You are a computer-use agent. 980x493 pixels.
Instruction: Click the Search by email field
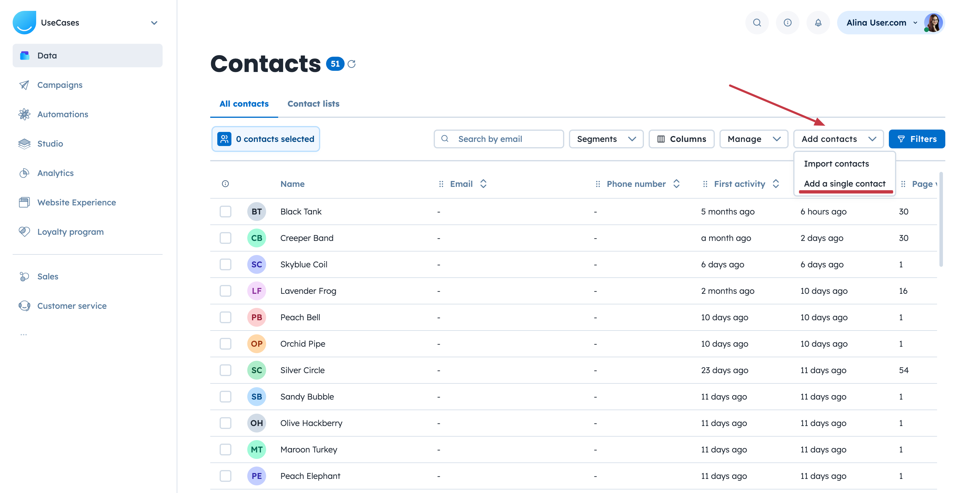[x=498, y=139]
